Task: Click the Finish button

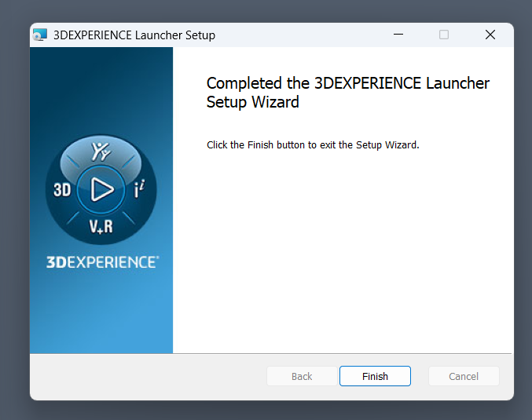Action: tap(375, 376)
